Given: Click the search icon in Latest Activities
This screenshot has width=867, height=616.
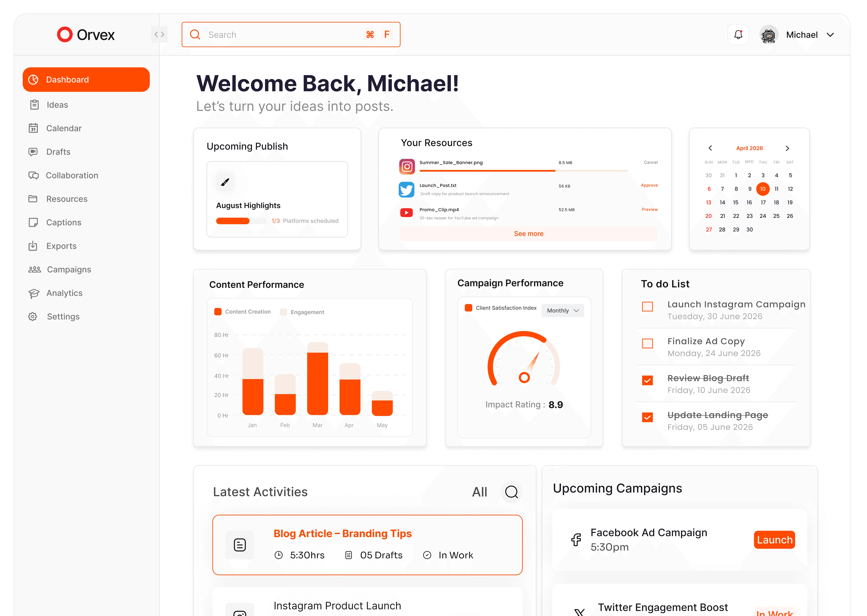Looking at the screenshot, I should (511, 492).
